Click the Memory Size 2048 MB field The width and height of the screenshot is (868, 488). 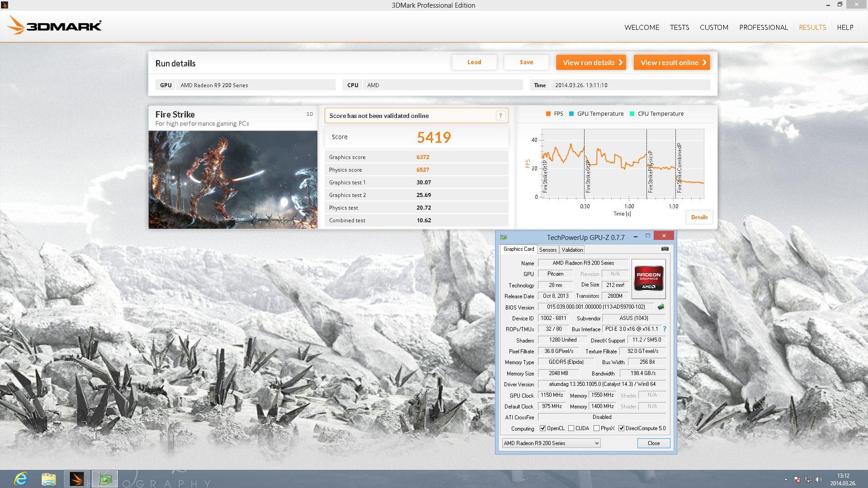pos(558,373)
